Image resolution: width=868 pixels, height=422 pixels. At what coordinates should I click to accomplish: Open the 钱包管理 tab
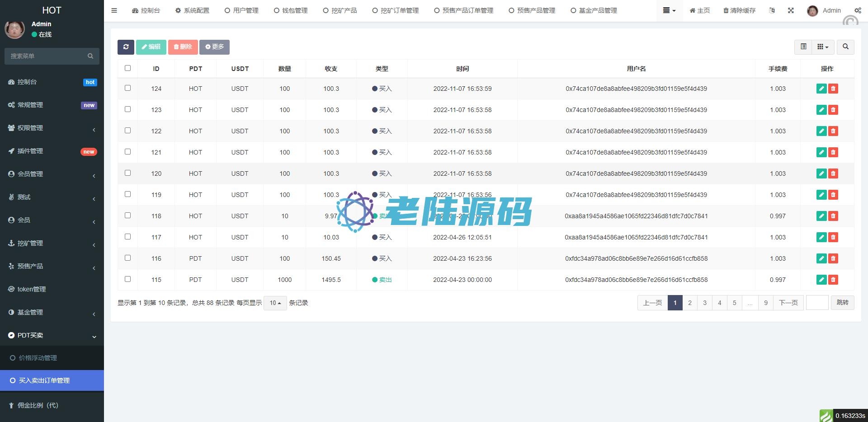291,10
